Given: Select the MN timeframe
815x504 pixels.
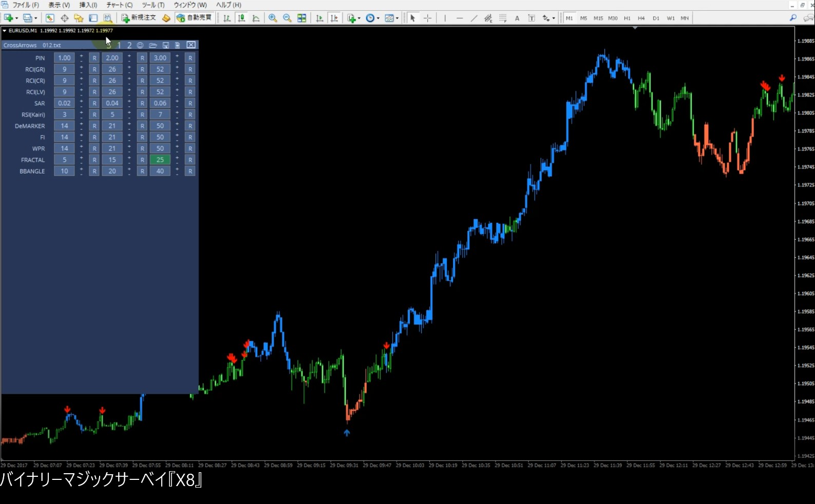Looking at the screenshot, I should click(x=685, y=18).
